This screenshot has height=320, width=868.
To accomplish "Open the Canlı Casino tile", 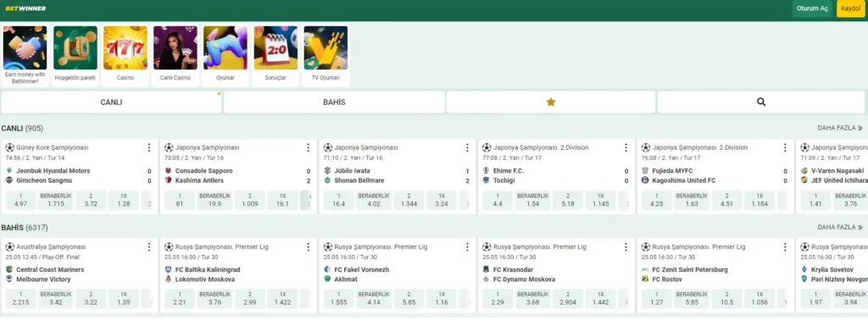I will [x=175, y=55].
